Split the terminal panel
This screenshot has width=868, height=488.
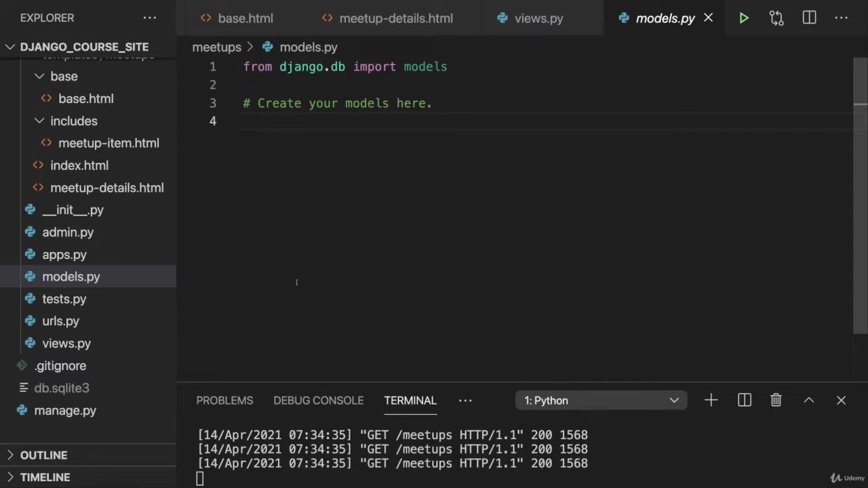[744, 401]
